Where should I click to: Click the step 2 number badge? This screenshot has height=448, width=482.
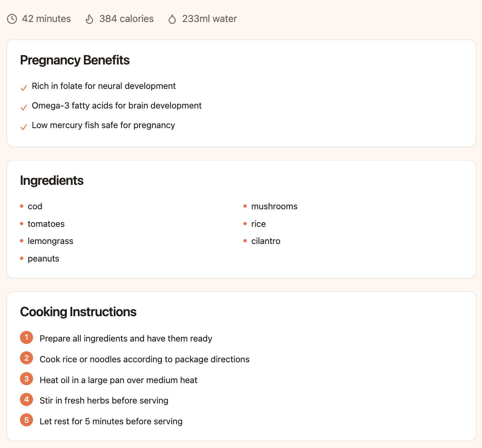pyautogui.click(x=27, y=358)
